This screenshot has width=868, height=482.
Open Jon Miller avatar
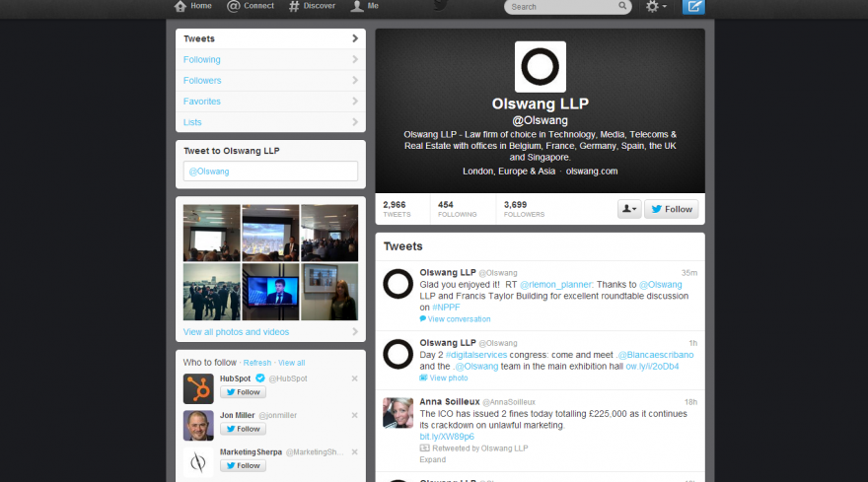coord(198,425)
